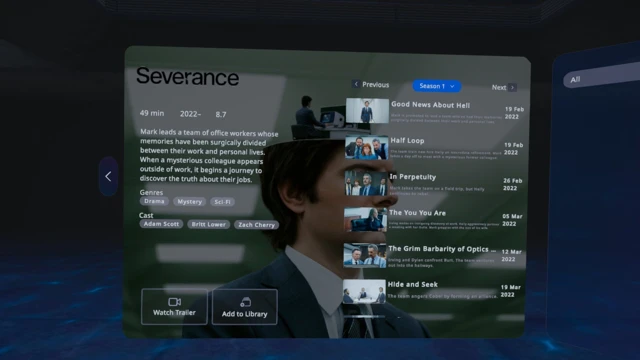Click the back arrow on the left edge
This screenshot has width=640, height=360.
pyautogui.click(x=108, y=176)
